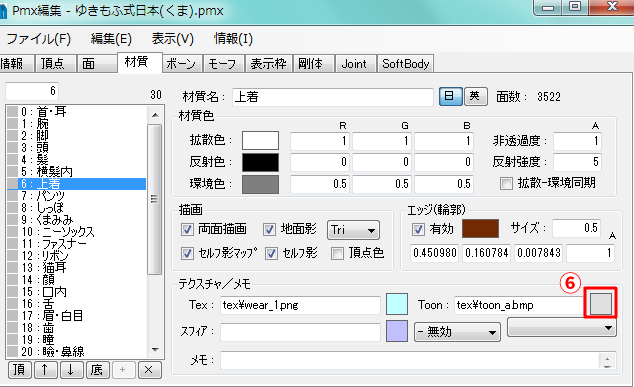Select material 11 : ファスナー

click(77, 244)
